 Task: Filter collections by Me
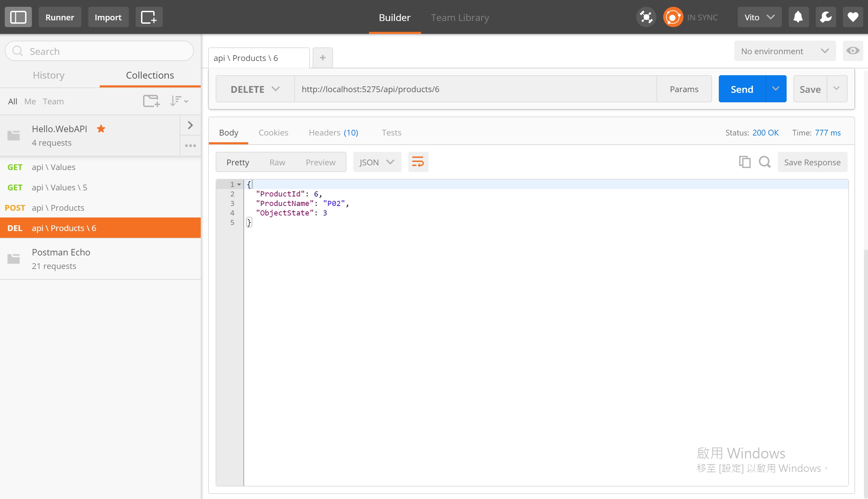[30, 101]
